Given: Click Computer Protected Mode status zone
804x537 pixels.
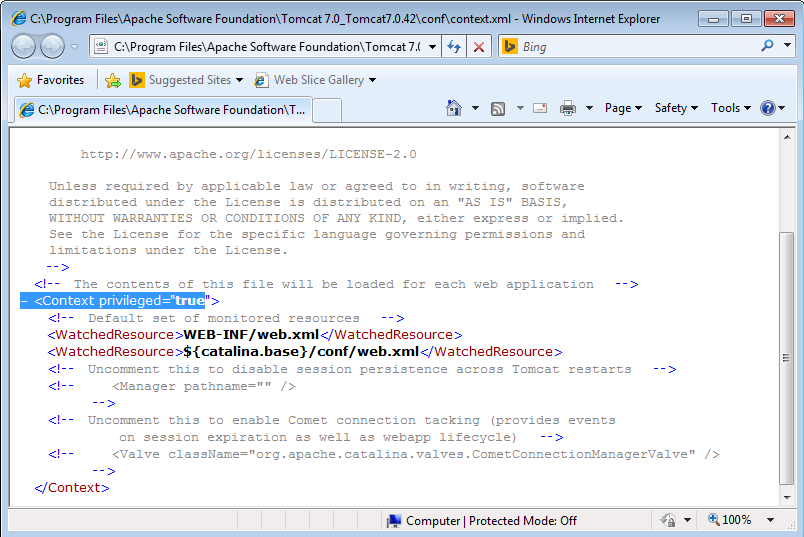Looking at the screenshot, I should tap(482, 521).
